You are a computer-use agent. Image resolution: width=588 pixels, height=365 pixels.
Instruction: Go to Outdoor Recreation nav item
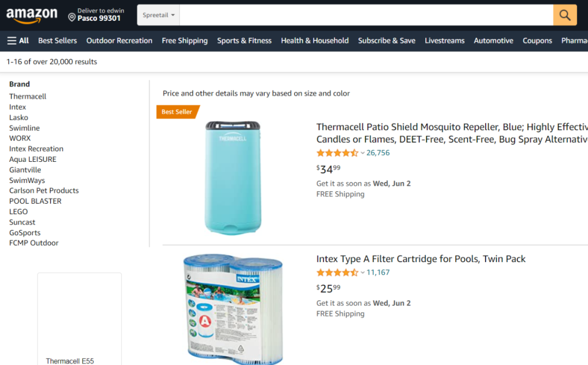pyautogui.click(x=119, y=40)
